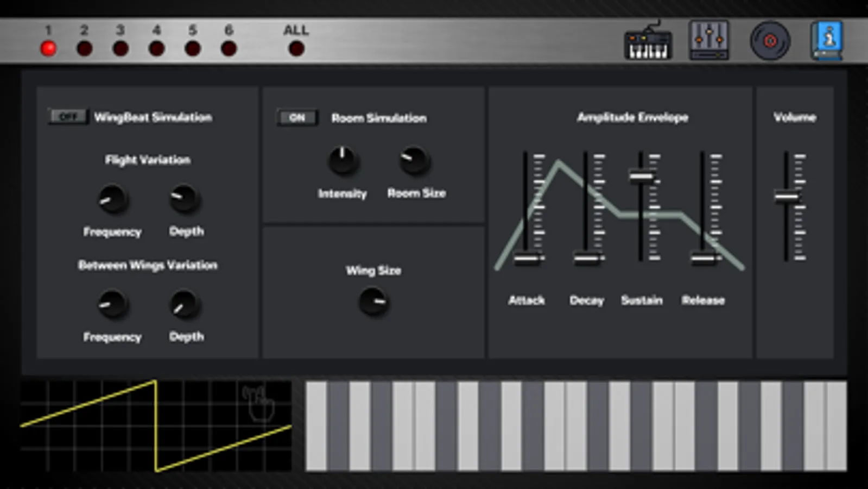Click the Release slider handle
Viewport: 868px width, 489px height.
[x=704, y=259]
